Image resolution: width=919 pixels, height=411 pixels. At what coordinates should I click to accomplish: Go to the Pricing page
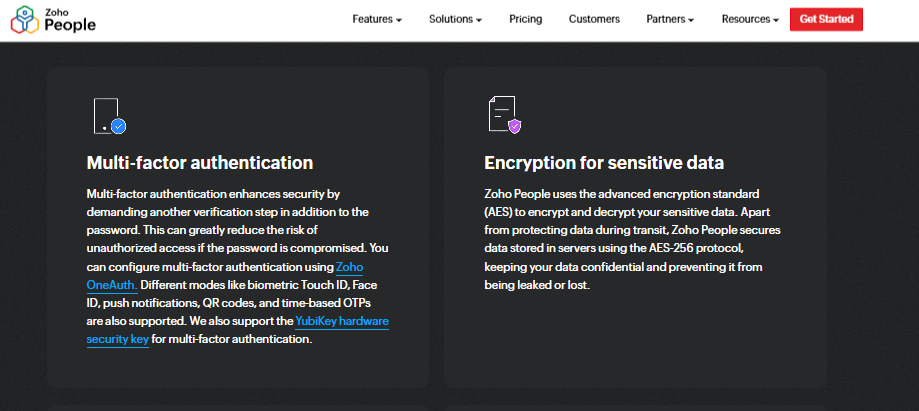pyautogui.click(x=525, y=19)
